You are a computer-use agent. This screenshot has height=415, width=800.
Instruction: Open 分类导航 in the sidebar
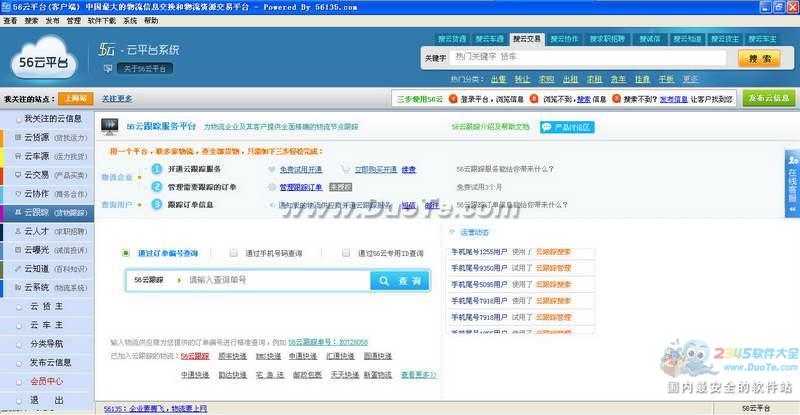coord(47,344)
